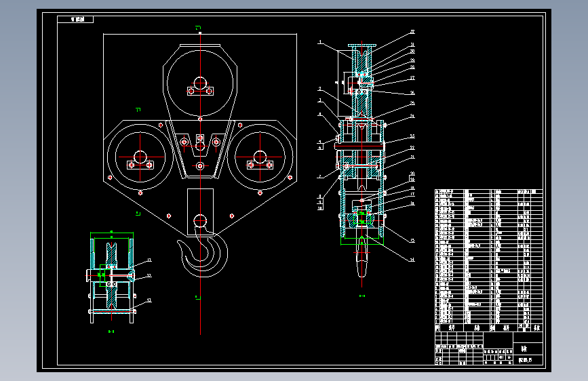Select the right pulley axle keeper plate
This screenshot has width=588, height=381.
260,165
